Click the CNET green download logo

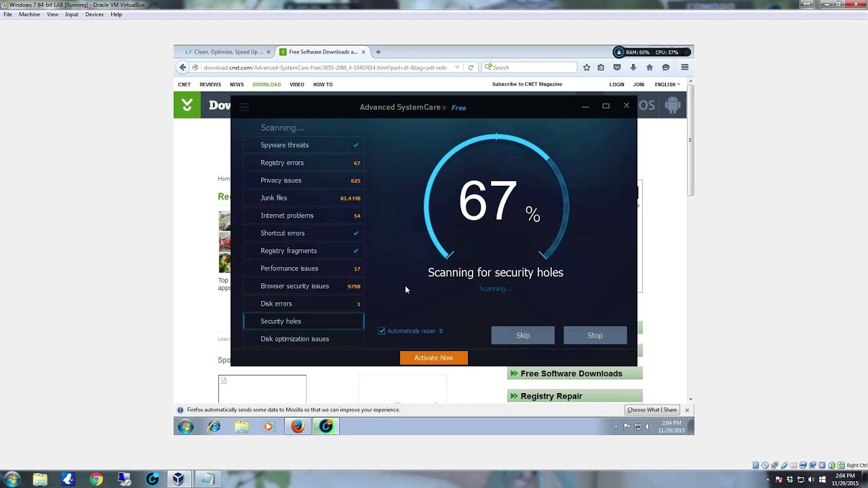187,105
